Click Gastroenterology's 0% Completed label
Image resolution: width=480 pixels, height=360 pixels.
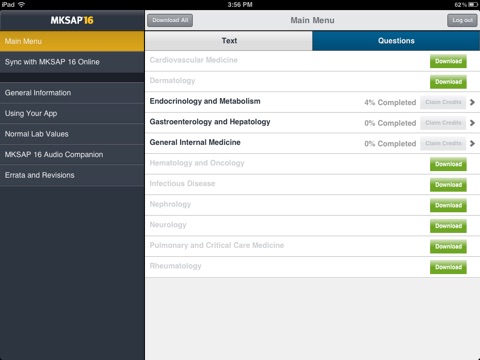390,123
